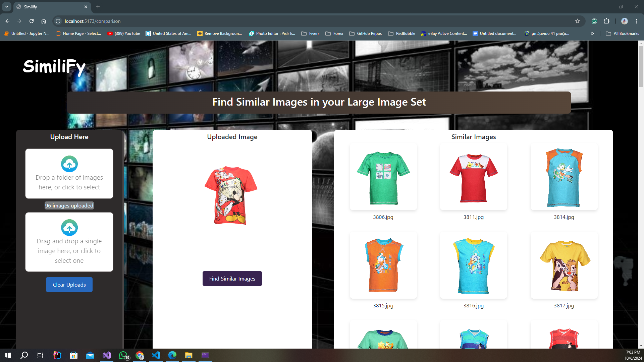Open the RedBubble bookmark folder
The height and width of the screenshot is (362, 644).
coord(402,34)
